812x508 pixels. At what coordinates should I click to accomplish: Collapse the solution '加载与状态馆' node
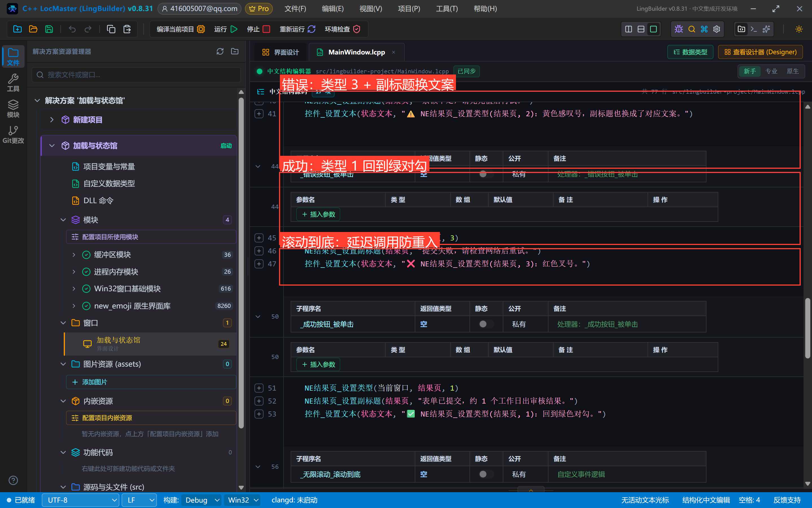(37, 100)
